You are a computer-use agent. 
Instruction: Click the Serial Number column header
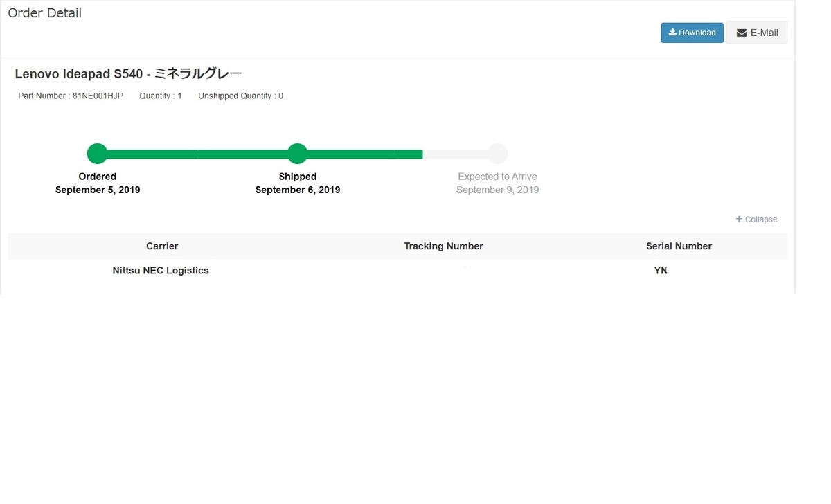click(x=679, y=246)
